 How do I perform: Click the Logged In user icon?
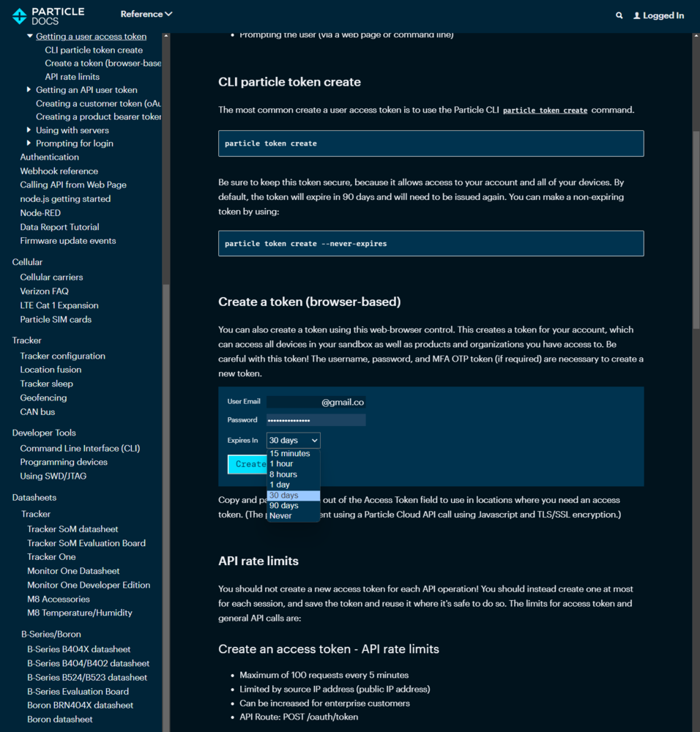tap(636, 15)
